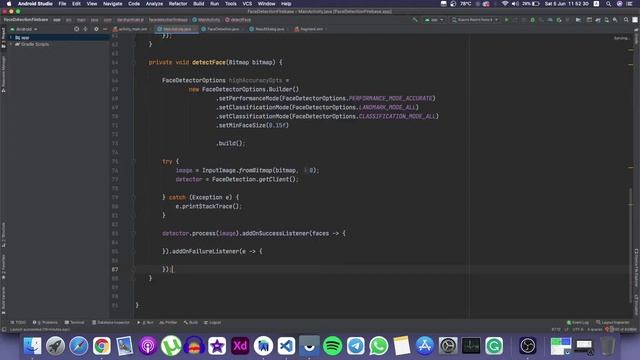Click the Spotlight search icon in menu bar
The width and height of the screenshot is (640, 360).
[609, 4]
